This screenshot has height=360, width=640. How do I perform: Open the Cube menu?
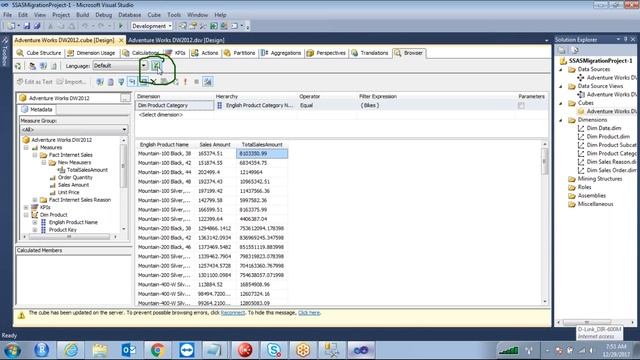click(154, 15)
